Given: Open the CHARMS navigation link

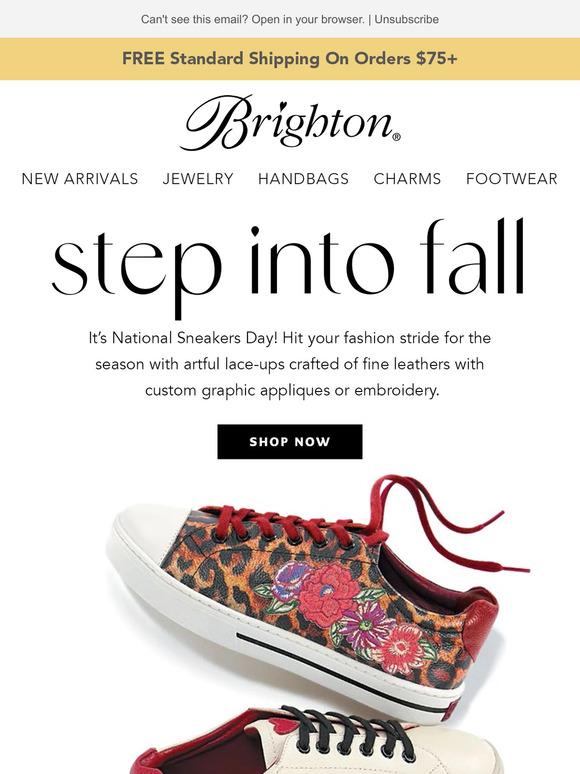Looking at the screenshot, I should pyautogui.click(x=407, y=179).
